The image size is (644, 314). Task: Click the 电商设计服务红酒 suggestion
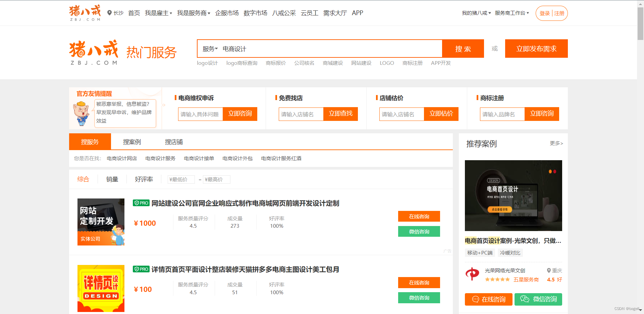click(x=281, y=158)
